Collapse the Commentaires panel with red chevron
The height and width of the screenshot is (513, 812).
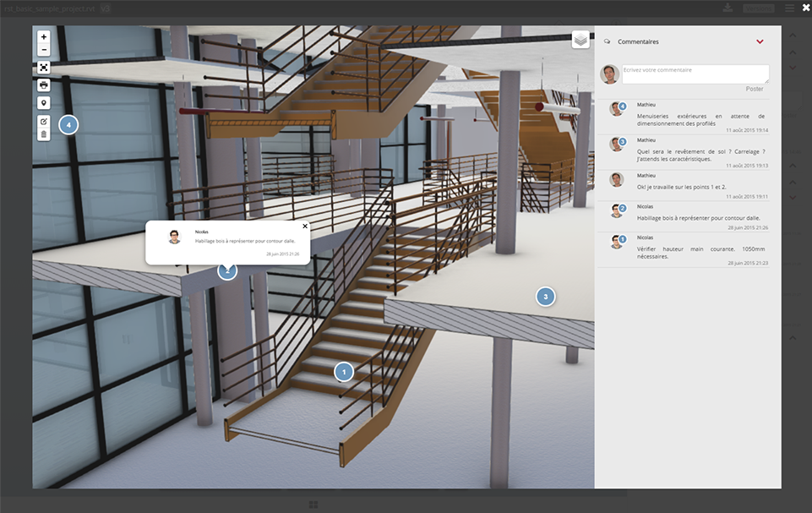(x=760, y=41)
